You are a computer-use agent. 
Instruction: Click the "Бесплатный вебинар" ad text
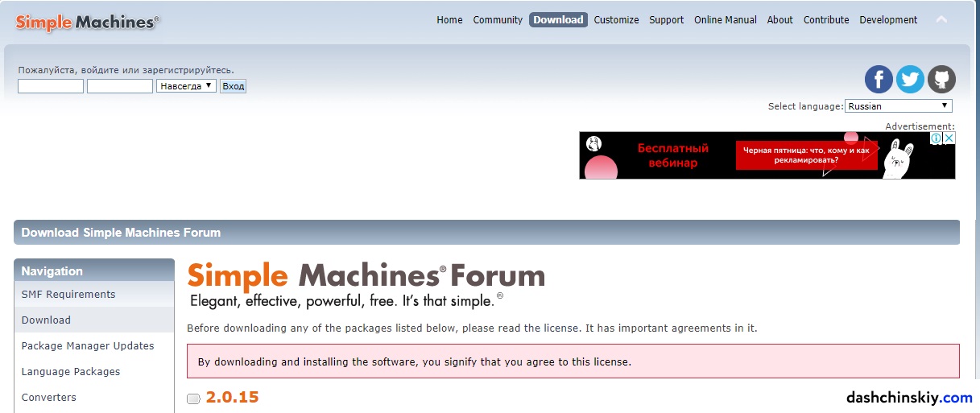(x=673, y=155)
